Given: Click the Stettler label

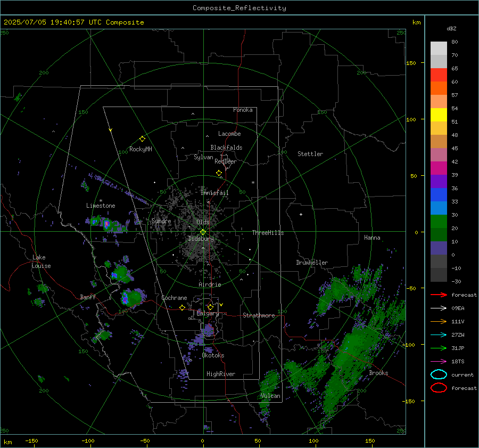Looking at the screenshot, I should [x=310, y=154].
